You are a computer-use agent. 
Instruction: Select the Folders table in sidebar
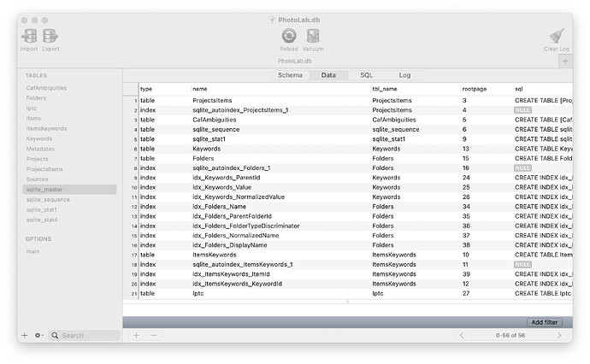click(36, 98)
